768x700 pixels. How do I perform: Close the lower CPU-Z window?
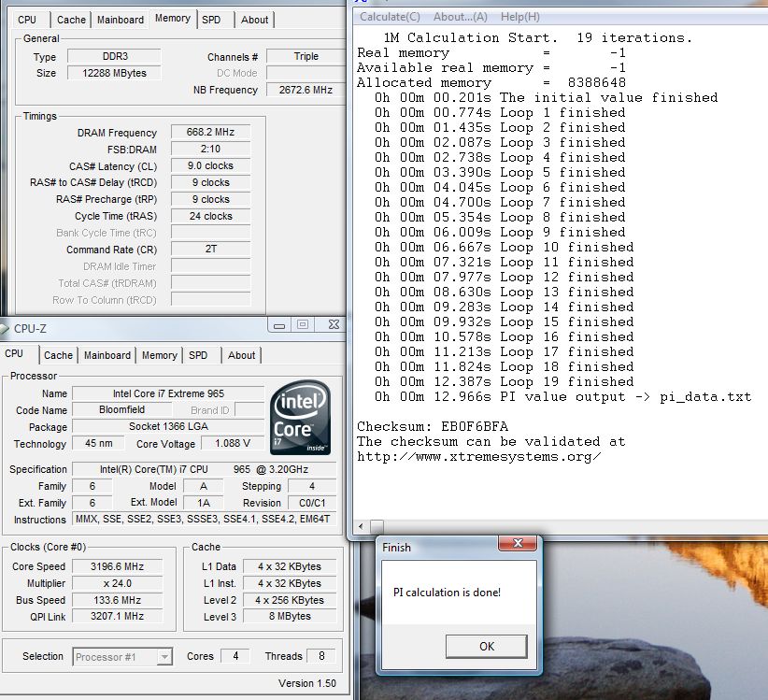coord(334,325)
